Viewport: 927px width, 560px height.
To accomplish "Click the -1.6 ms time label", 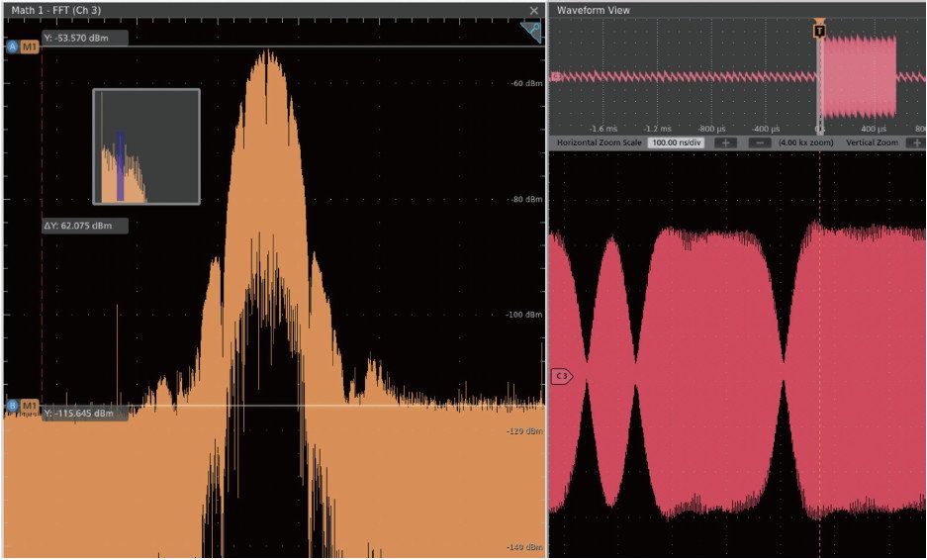I will tap(603, 129).
